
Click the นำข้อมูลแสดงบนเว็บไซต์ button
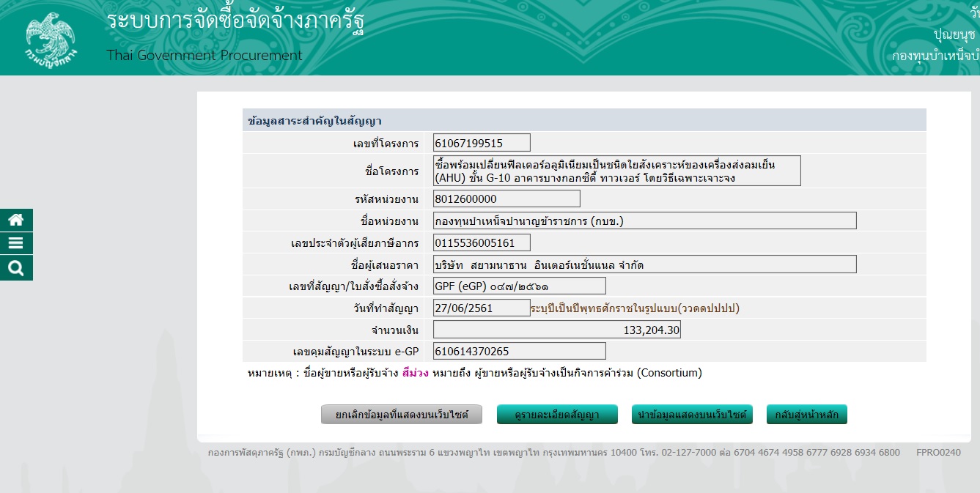692,415
